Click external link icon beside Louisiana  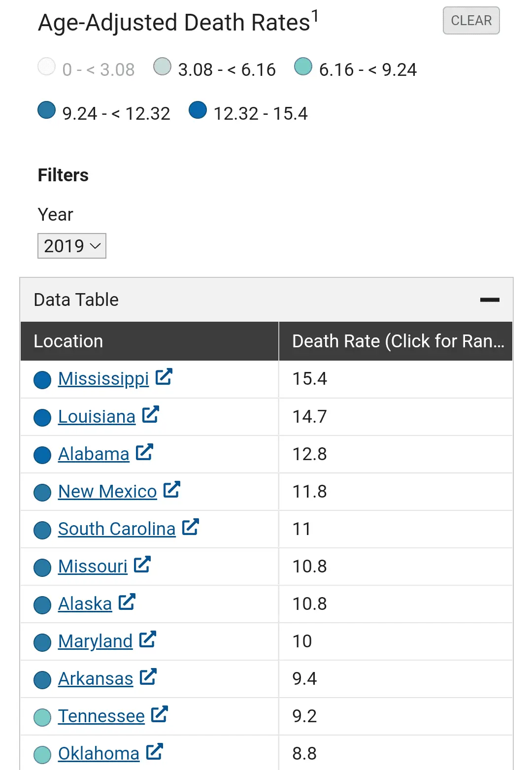tap(150, 415)
